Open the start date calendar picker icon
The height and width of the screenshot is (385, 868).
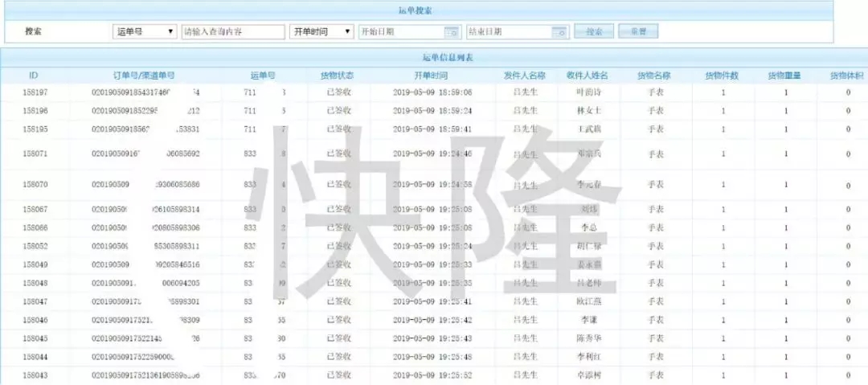click(x=452, y=32)
